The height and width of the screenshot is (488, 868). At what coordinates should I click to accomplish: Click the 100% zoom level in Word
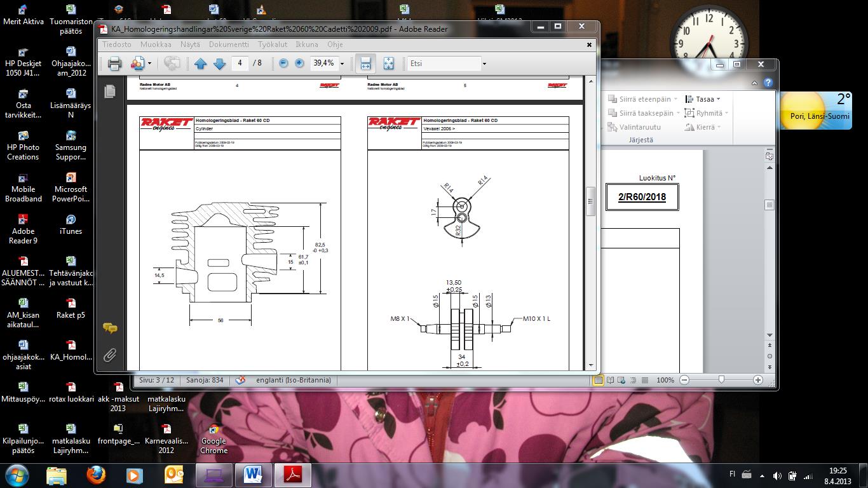coord(665,380)
